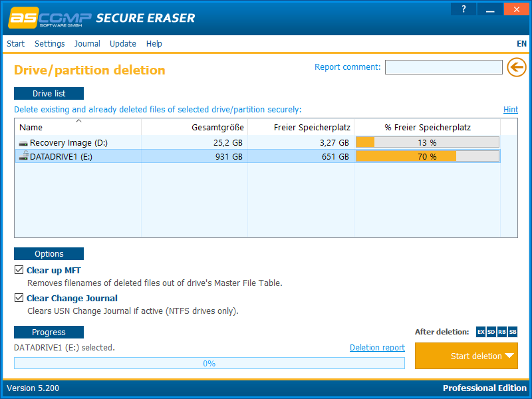This screenshot has width=532, height=399.
Task: Click the Report comment input field
Action: [444, 66]
